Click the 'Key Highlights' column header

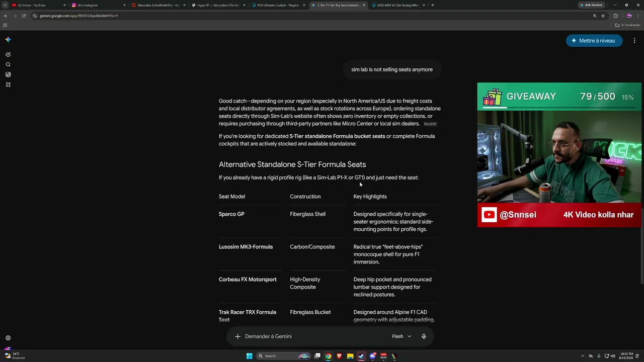pos(370,197)
